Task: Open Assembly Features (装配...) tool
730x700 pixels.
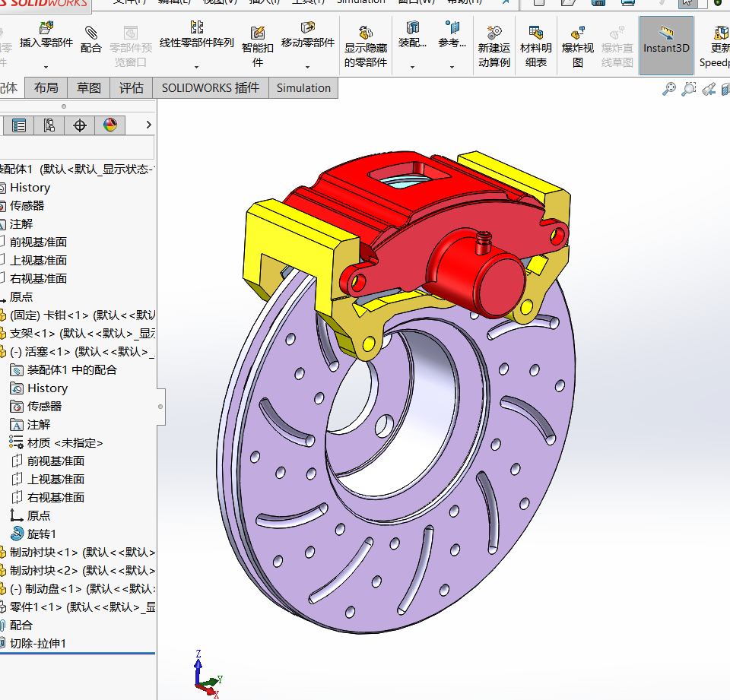Action: 412,36
